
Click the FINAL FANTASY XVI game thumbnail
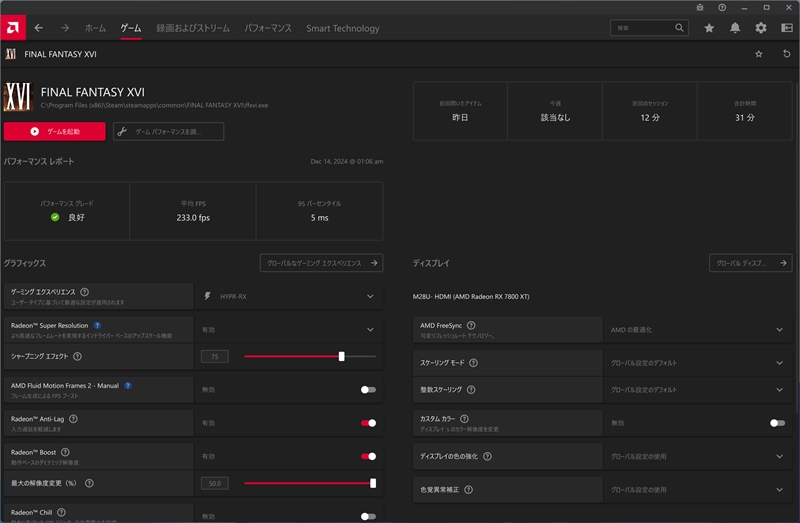18,96
